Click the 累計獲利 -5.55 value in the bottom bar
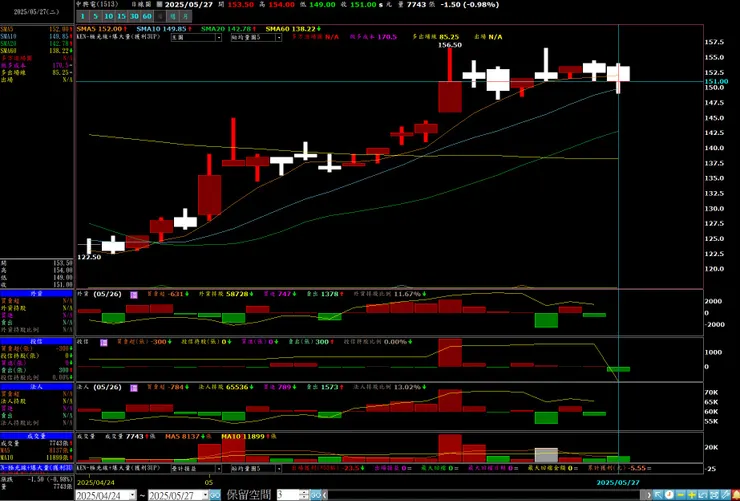740x501 pixels. [x=639, y=468]
